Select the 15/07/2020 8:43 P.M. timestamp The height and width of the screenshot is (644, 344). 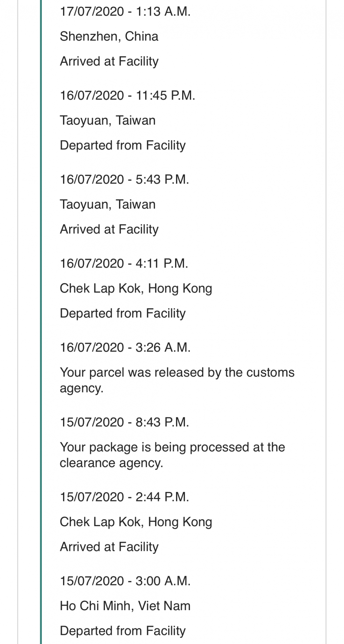click(x=125, y=422)
